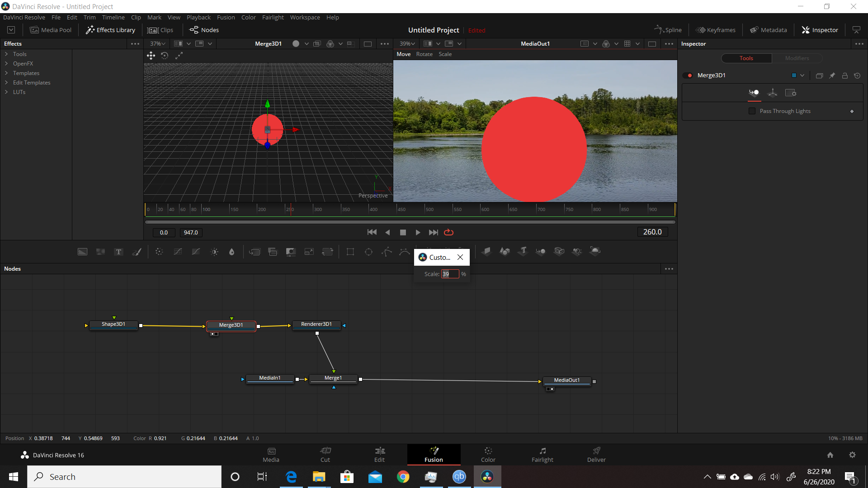Toggle the Effects Library panel

tap(111, 30)
